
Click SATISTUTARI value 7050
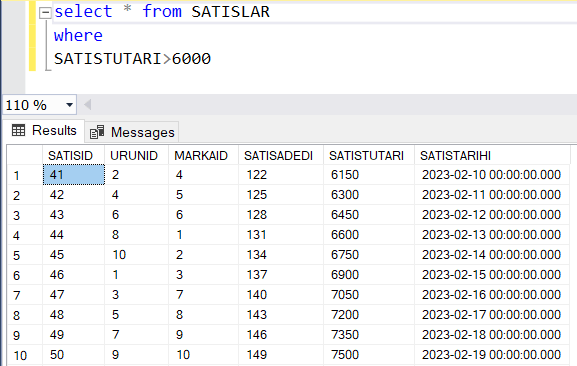369,295
